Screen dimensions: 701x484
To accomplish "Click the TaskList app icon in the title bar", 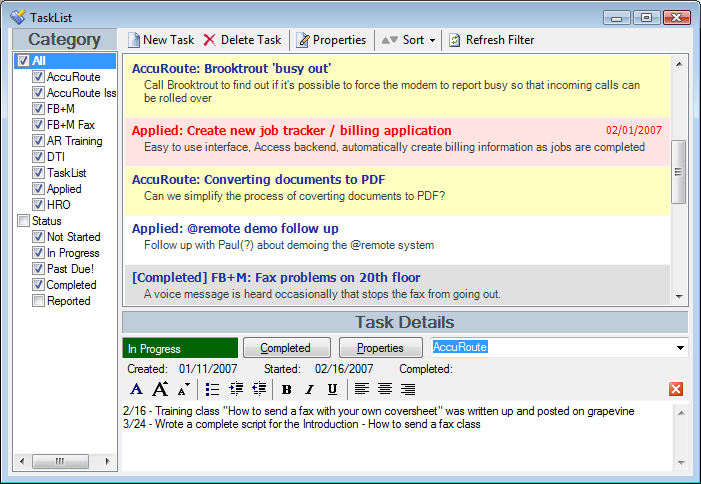I will coord(18,17).
